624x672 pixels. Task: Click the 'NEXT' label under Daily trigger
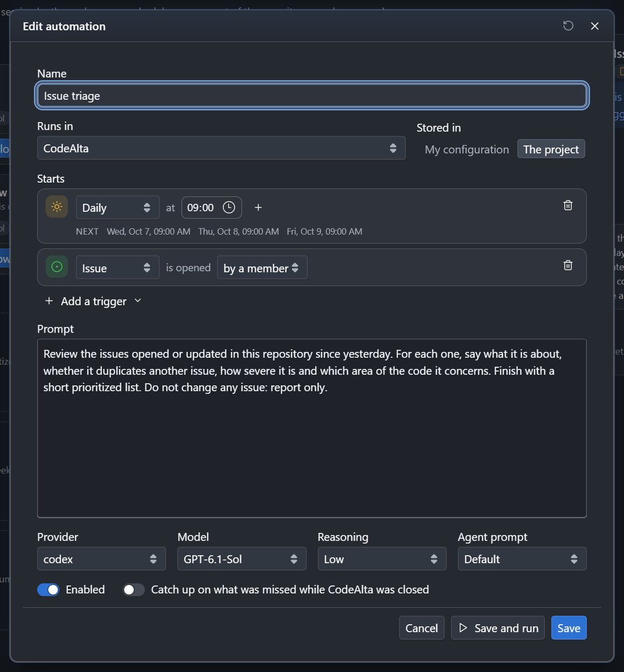tap(87, 231)
